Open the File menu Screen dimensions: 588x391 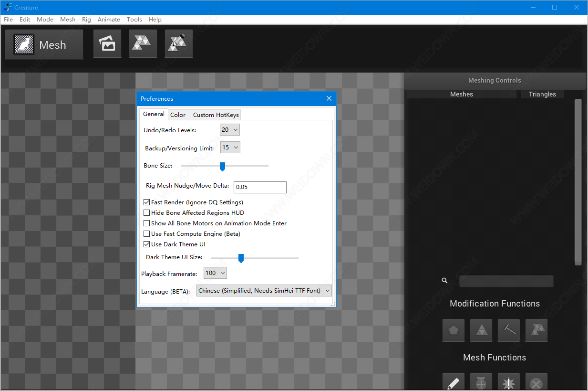[8, 20]
